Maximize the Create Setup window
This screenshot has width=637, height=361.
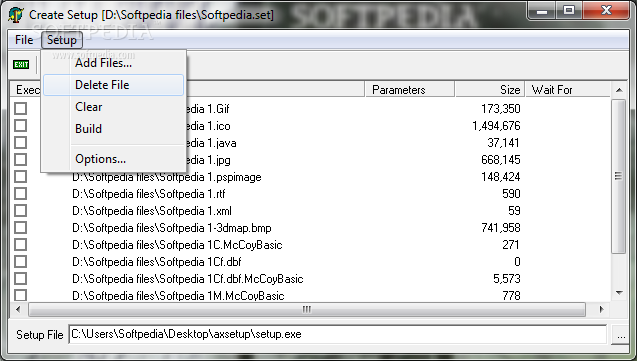pos(569,11)
